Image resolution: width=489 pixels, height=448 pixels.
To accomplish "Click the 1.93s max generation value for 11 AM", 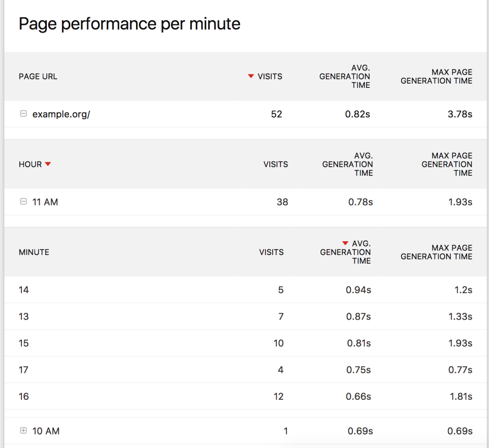I will click(x=460, y=202).
